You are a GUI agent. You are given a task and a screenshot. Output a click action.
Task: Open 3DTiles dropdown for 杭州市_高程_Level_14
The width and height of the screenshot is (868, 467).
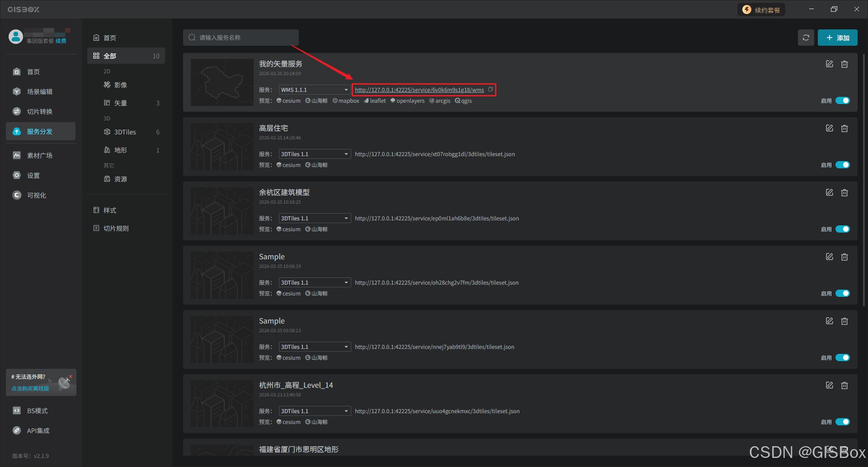pos(315,411)
